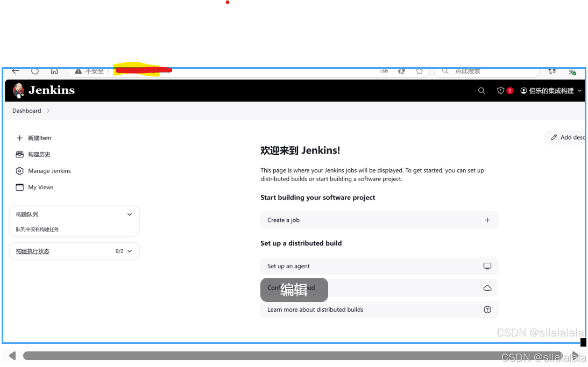Open My Views in sidebar
The image size is (588, 367).
pyautogui.click(x=34, y=187)
